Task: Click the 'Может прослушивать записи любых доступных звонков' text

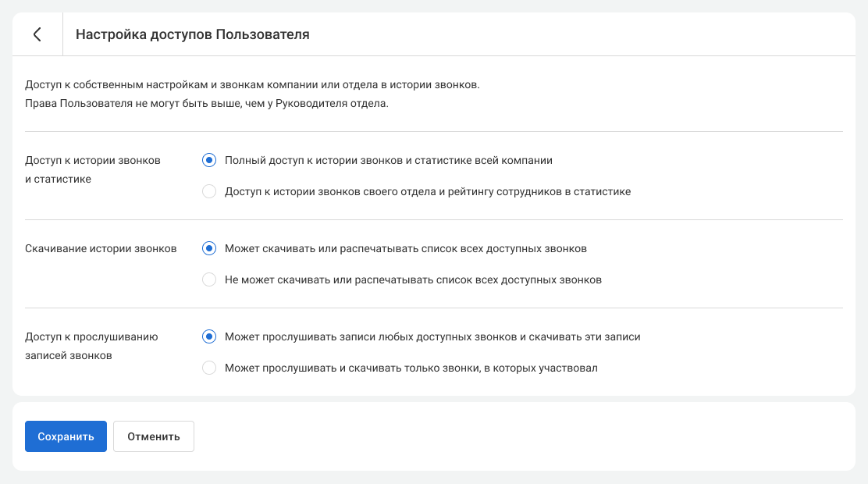Action: point(432,336)
